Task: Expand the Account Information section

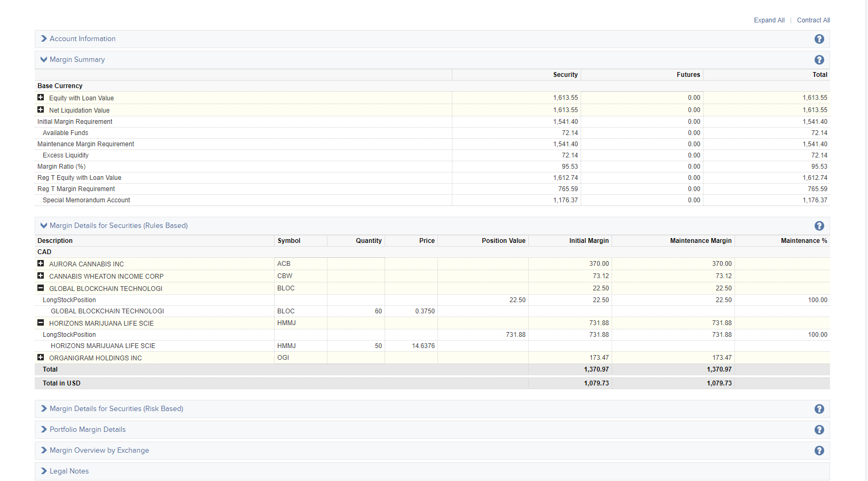Action: point(78,39)
